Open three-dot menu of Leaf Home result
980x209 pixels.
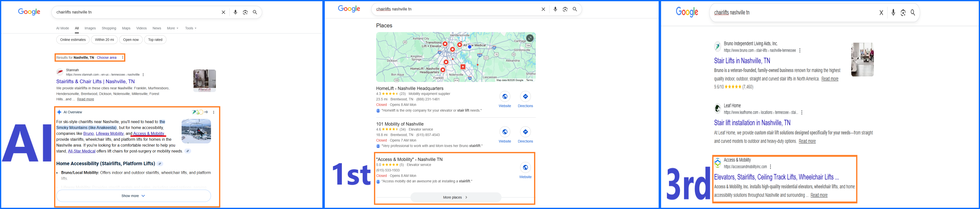802,112
